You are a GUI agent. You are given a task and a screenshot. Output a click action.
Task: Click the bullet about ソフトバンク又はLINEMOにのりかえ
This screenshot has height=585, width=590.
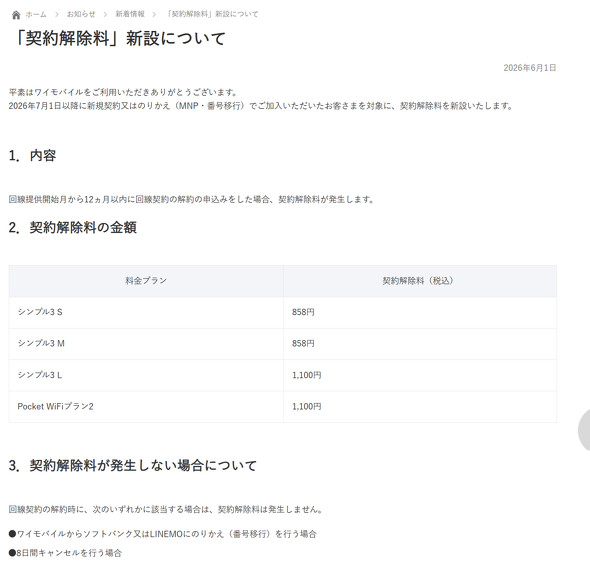click(163, 534)
